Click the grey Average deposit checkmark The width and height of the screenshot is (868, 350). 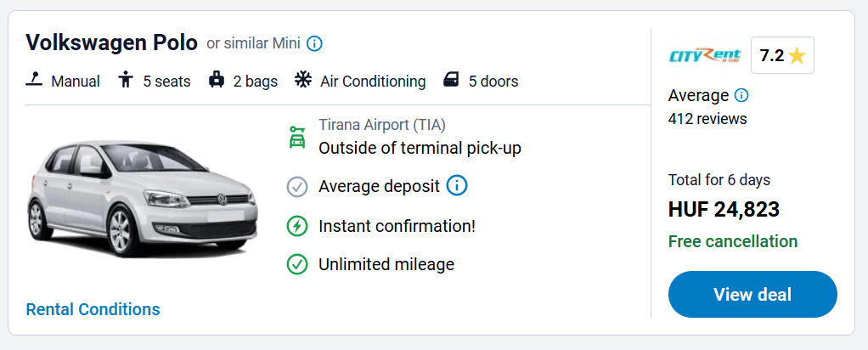click(296, 186)
